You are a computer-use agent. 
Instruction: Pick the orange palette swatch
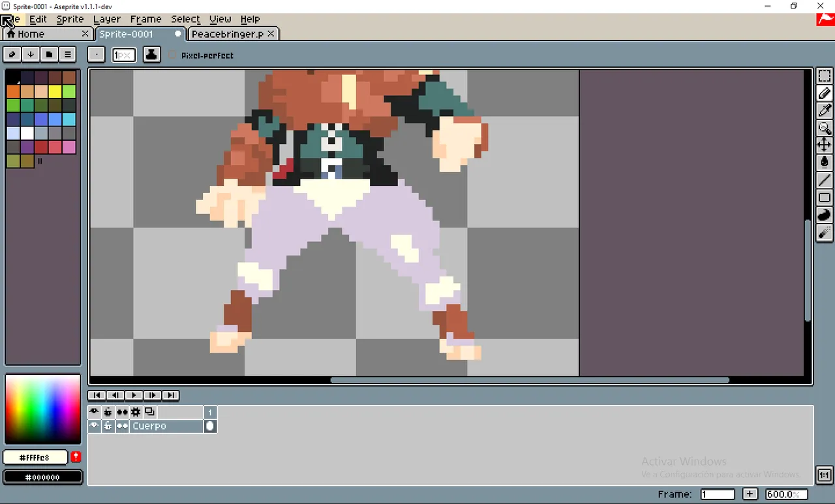pyautogui.click(x=13, y=91)
